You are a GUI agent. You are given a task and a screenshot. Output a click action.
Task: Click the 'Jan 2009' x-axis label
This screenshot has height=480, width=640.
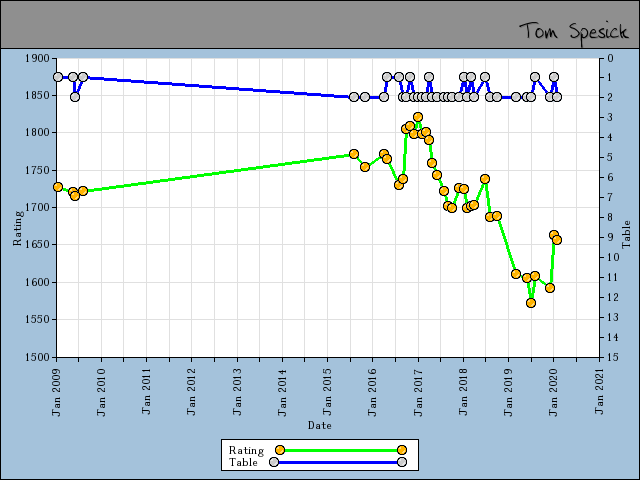[56, 392]
